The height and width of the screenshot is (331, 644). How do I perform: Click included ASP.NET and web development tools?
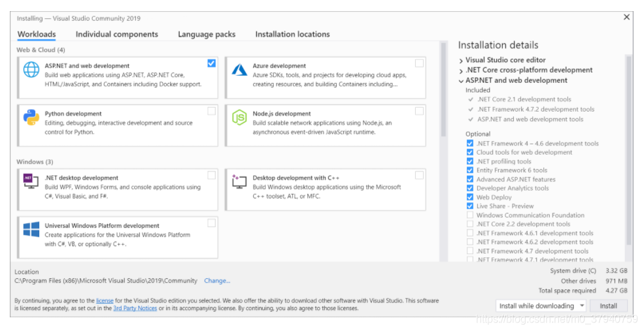[x=530, y=119]
